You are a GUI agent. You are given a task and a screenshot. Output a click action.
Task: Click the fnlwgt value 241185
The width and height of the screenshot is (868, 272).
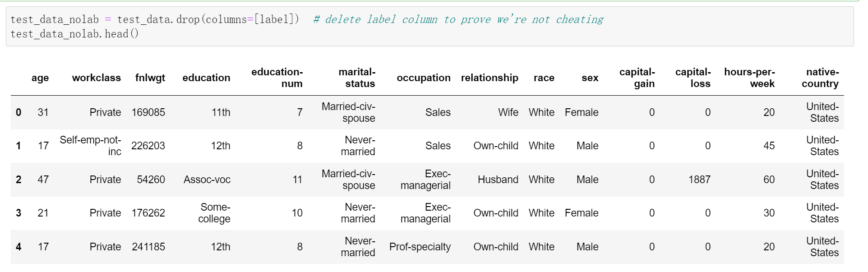tap(148, 247)
